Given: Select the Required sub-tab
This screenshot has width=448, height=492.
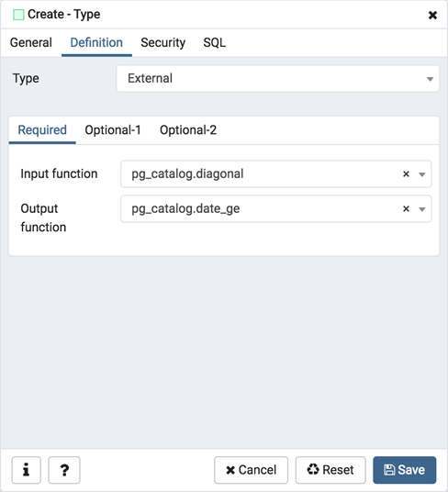Looking at the screenshot, I should pos(42,130).
